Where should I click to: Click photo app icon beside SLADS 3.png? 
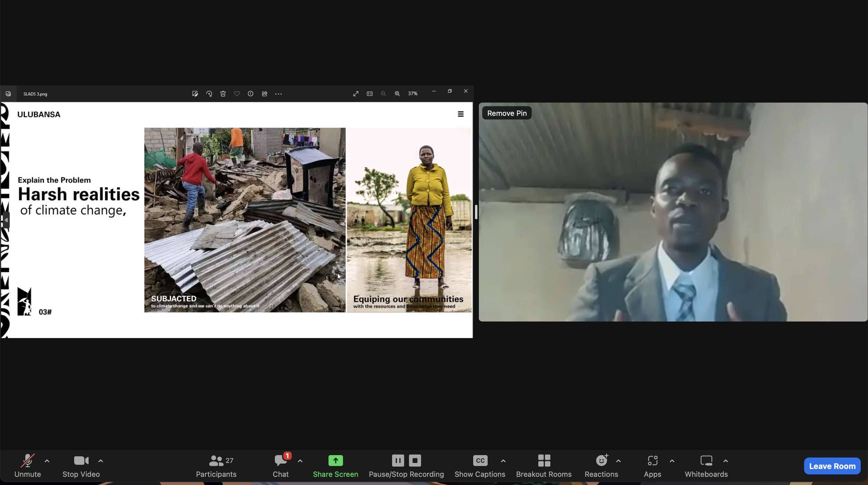click(x=8, y=94)
